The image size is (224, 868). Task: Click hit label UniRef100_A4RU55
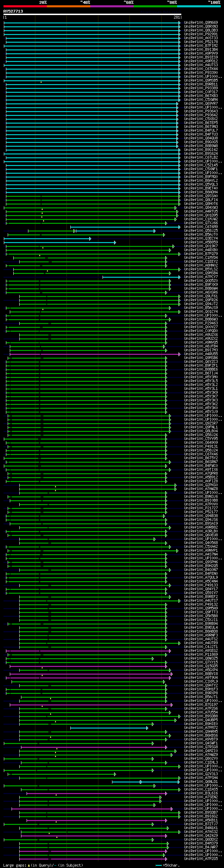[x=201, y=354]
